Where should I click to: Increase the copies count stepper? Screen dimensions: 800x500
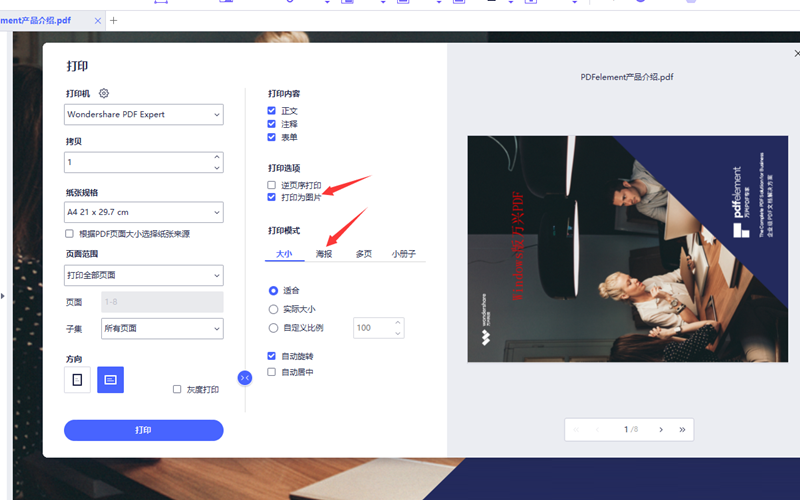pyautogui.click(x=217, y=156)
